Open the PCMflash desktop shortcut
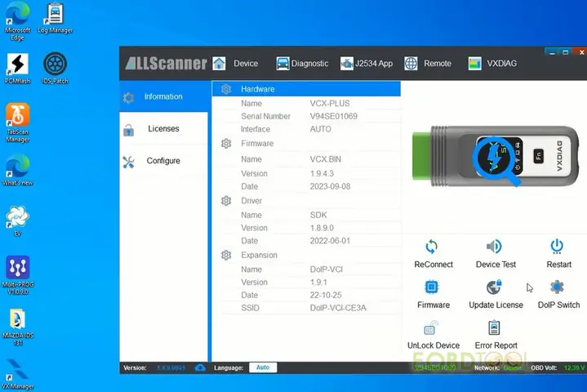587x392 pixels. (17, 69)
